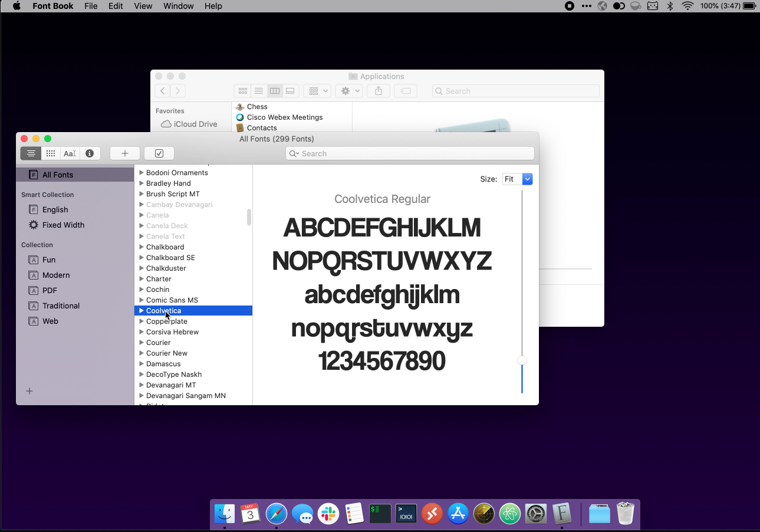Show font information view
The width and height of the screenshot is (760, 532).
pyautogui.click(x=90, y=153)
